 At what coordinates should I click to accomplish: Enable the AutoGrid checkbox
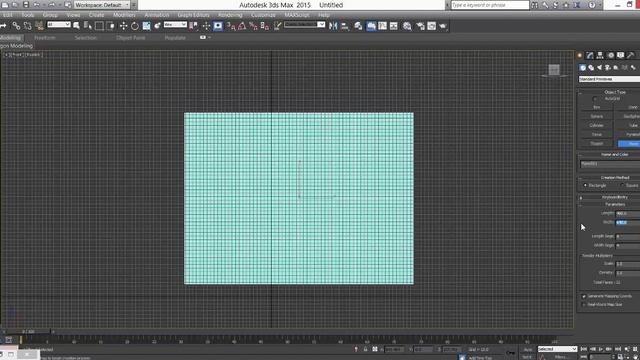tap(595, 99)
